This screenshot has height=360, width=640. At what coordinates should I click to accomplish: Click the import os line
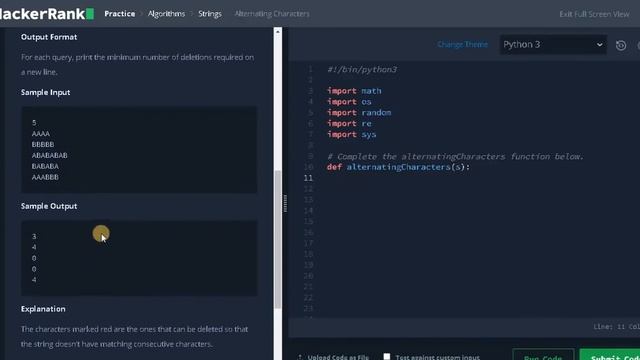coord(349,102)
